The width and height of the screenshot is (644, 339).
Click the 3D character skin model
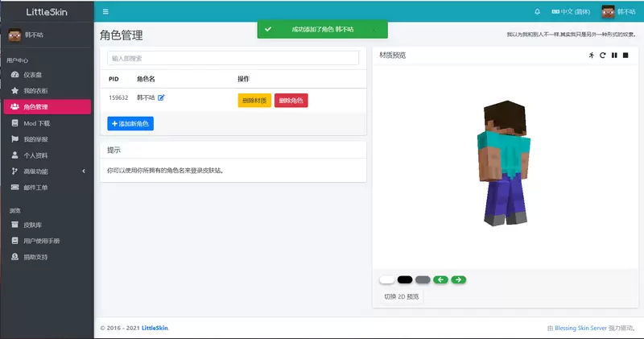coord(505,163)
